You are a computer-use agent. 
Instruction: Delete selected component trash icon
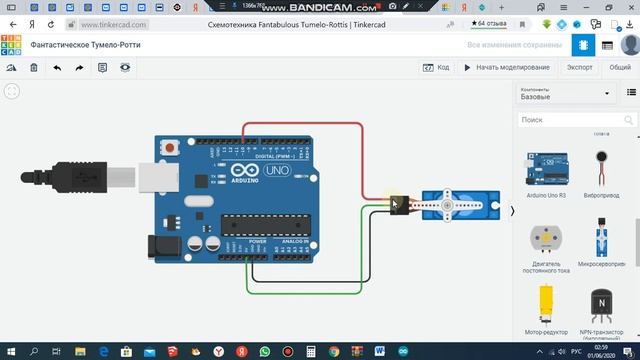click(34, 68)
